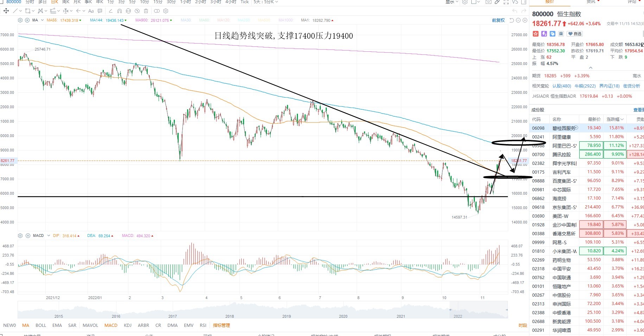Image resolution: width=644 pixels, height=336 pixels.
Task: Click the Aa text annotation tool
Action: (x=91, y=11)
